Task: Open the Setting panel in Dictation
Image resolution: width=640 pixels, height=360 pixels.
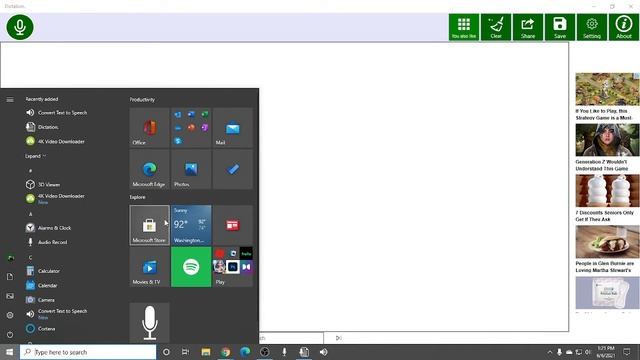Action: click(592, 27)
